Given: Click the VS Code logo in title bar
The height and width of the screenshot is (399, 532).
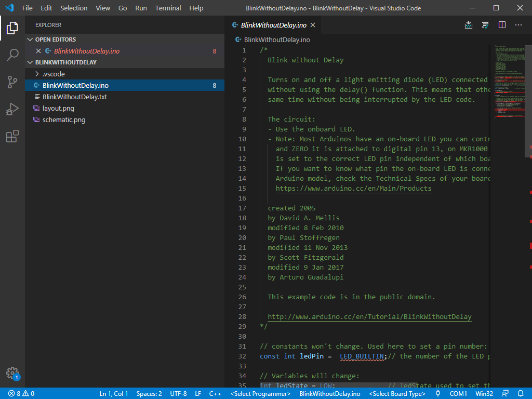Looking at the screenshot, I should [9, 8].
